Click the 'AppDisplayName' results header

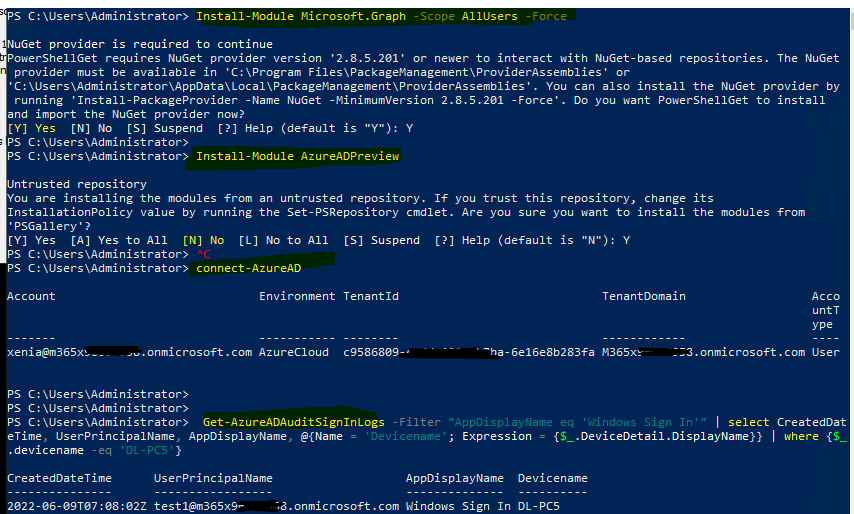click(455, 479)
